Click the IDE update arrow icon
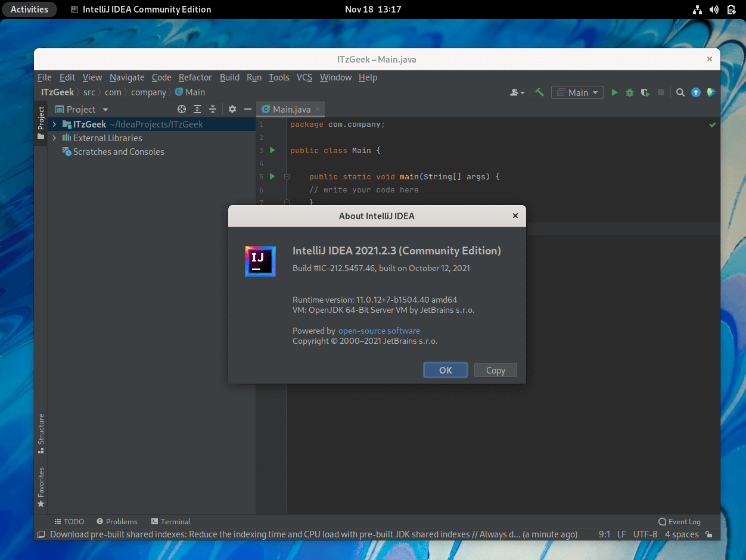Viewport: 746px width, 560px height. (x=695, y=92)
